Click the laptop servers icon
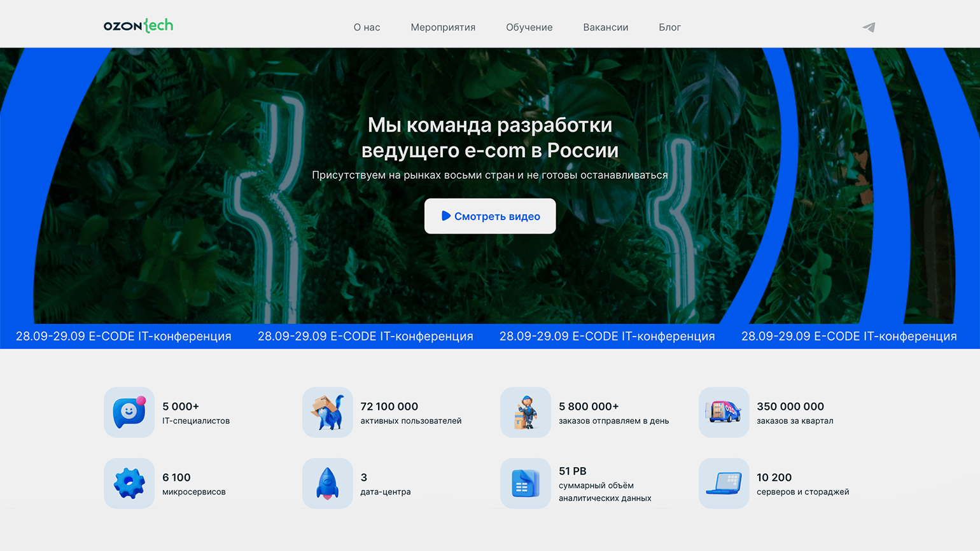Image resolution: width=980 pixels, height=551 pixels. click(x=724, y=484)
